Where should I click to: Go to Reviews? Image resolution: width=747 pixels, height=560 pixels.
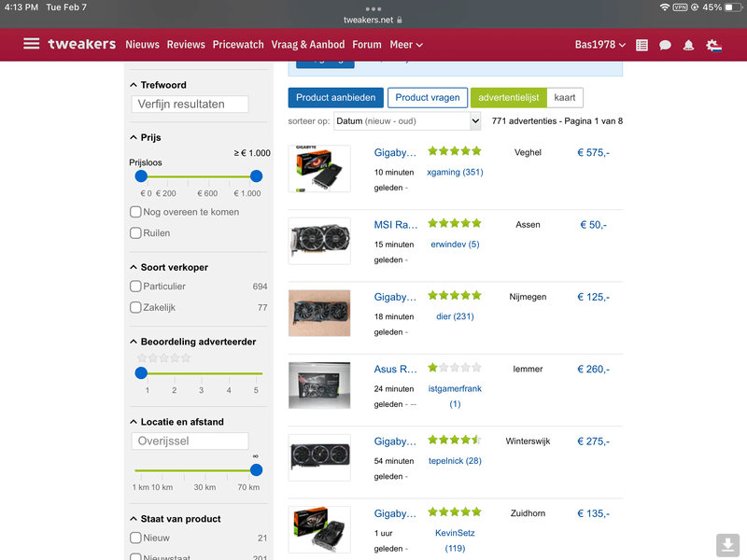pos(186,45)
